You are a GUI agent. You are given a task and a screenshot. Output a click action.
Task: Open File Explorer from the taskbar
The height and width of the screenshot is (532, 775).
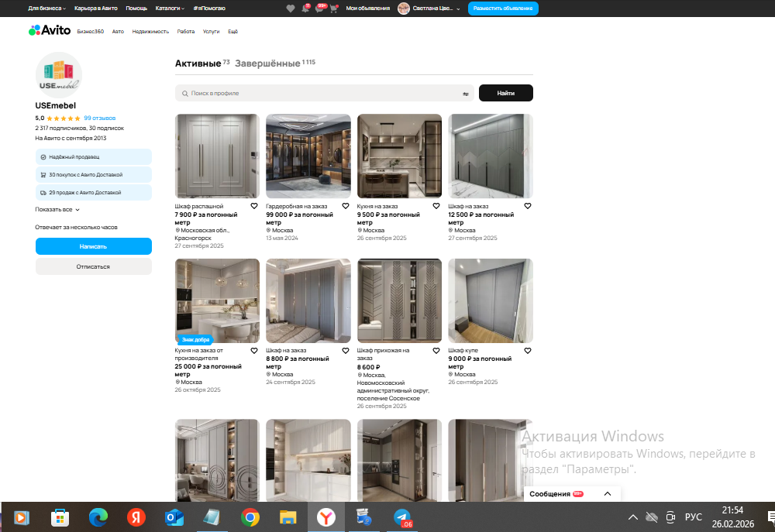pos(288,518)
